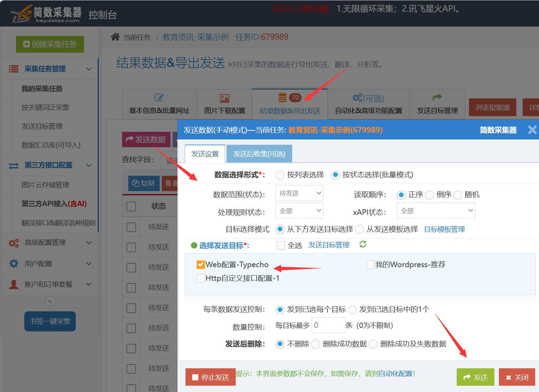
Task: Click the 书签一键采集 button
Action: (x=50, y=321)
